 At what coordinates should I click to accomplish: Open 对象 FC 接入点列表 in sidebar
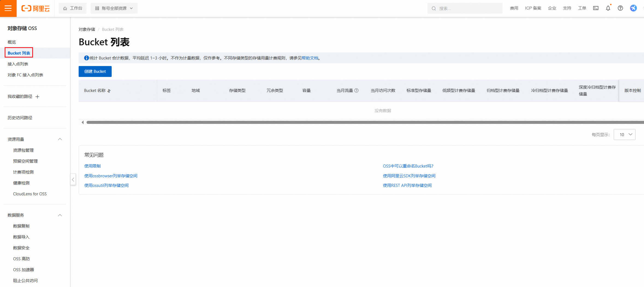(x=25, y=75)
